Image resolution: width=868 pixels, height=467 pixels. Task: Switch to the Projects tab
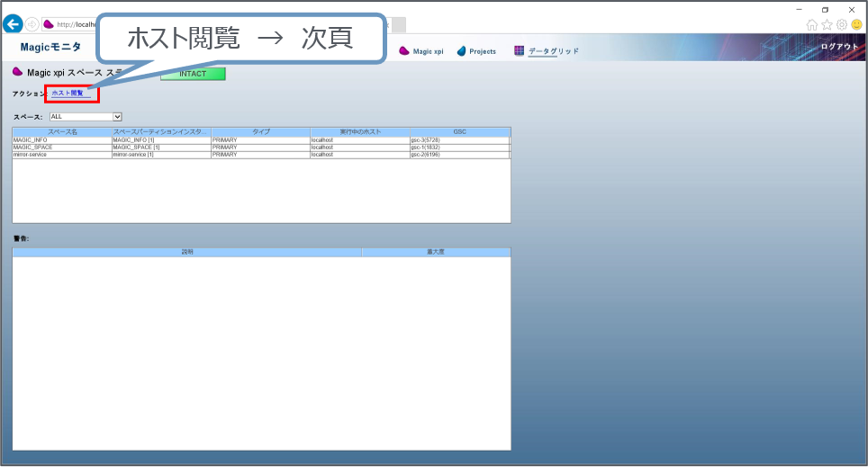click(483, 52)
